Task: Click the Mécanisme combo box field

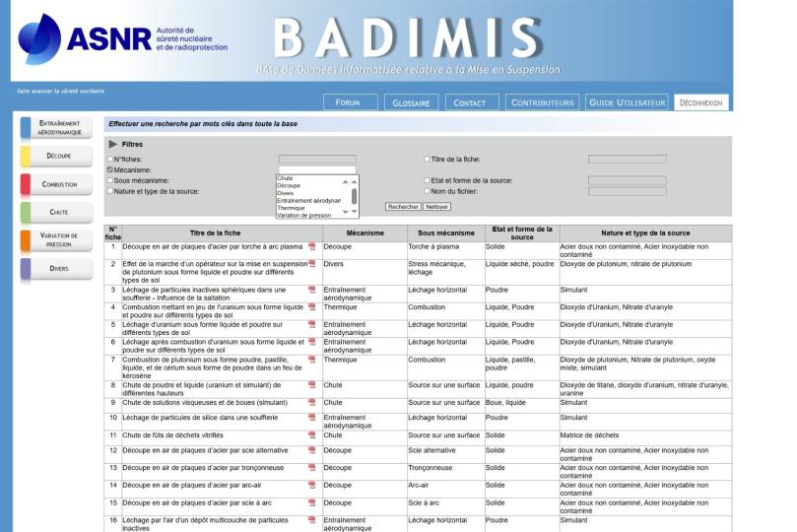Action: (x=317, y=169)
